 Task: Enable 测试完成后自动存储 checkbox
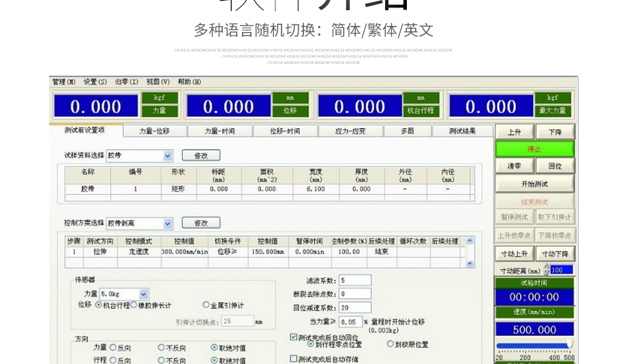294,359
